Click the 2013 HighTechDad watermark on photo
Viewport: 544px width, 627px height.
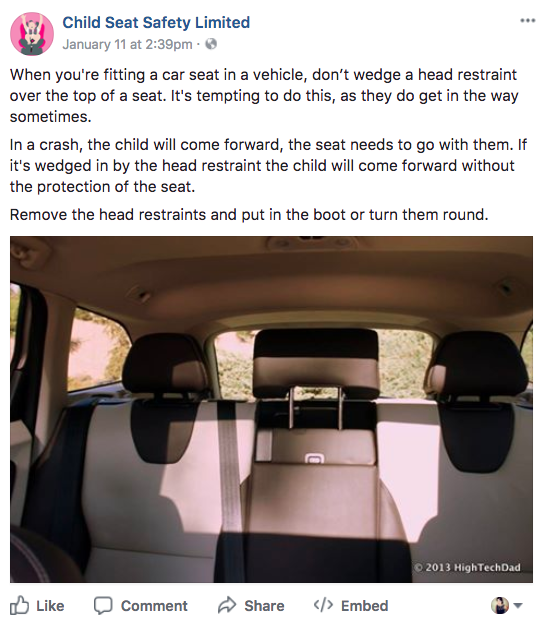[x=467, y=567]
